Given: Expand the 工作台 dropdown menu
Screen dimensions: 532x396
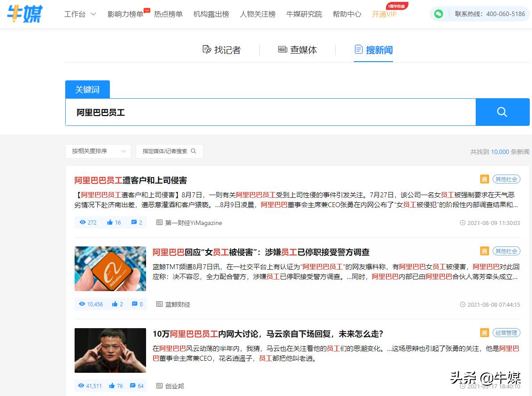Looking at the screenshot, I should pyautogui.click(x=80, y=14).
